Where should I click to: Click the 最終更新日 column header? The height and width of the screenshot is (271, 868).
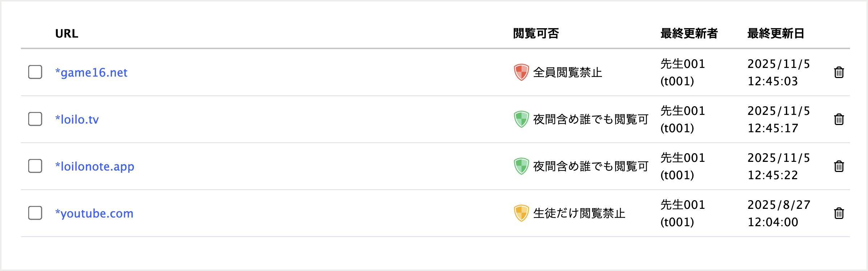(x=776, y=34)
